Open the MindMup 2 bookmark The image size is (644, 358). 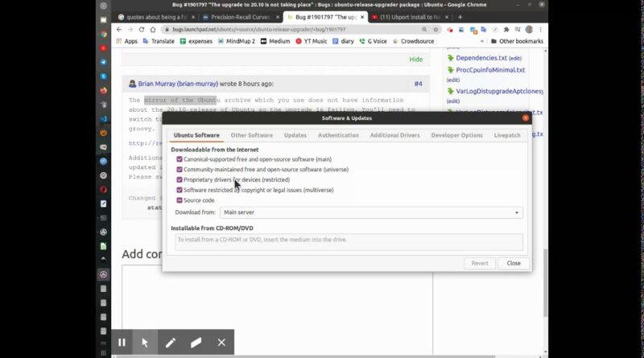click(x=237, y=41)
